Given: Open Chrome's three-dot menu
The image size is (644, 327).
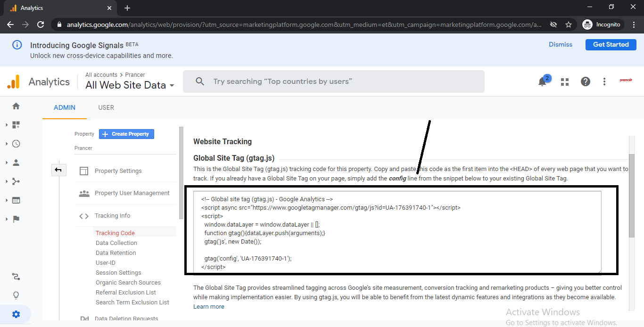Looking at the screenshot, I should point(634,25).
